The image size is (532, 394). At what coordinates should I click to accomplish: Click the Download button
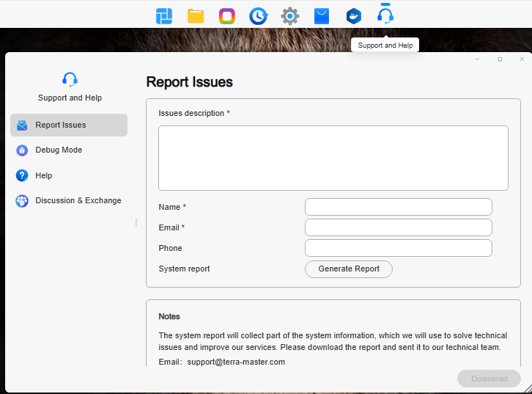tap(489, 379)
